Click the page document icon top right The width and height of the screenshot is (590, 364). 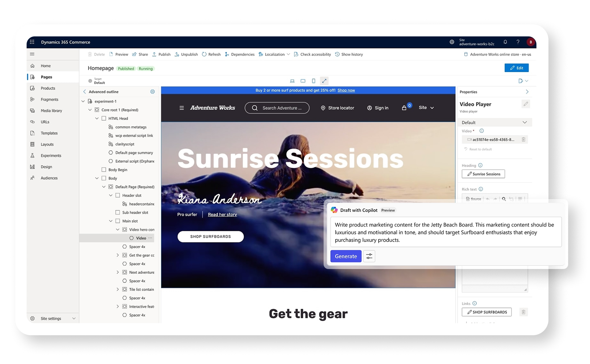(521, 81)
